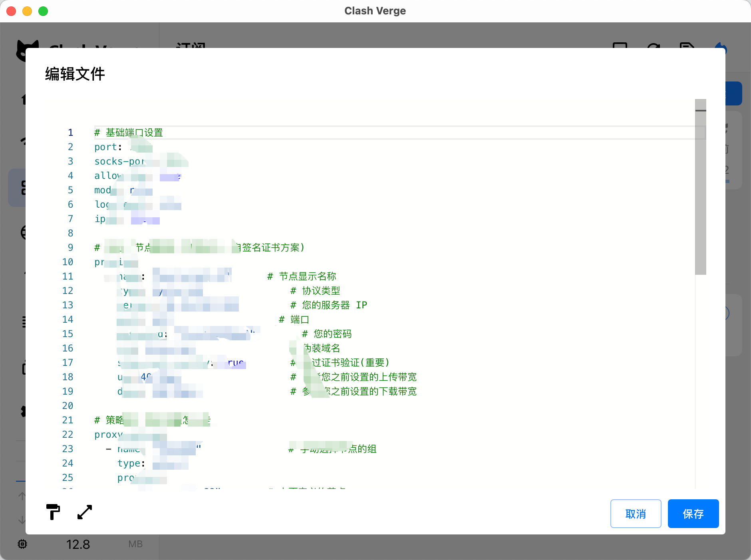Click the Clash Verge cat logo

27,50
